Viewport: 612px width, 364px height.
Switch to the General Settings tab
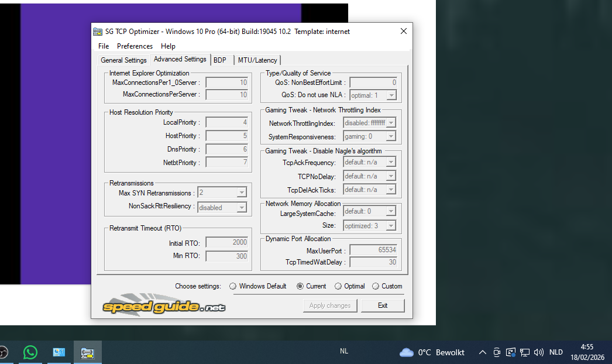pos(123,60)
